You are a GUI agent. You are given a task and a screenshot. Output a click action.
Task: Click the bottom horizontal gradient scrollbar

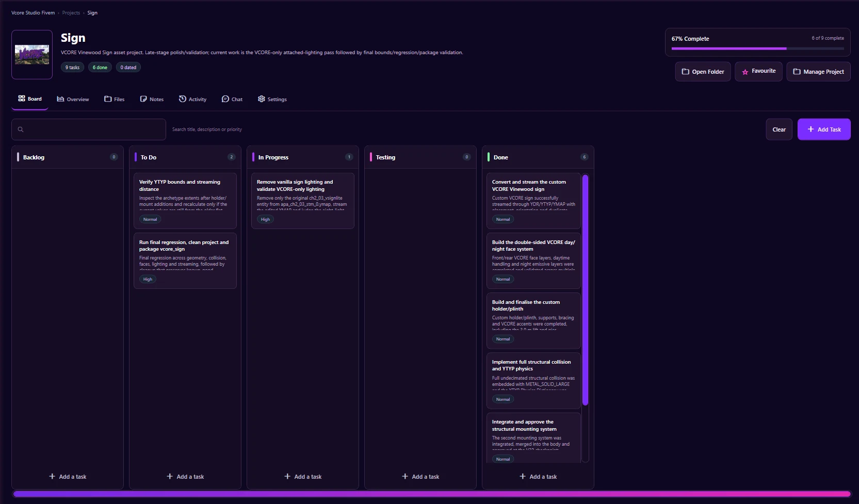click(x=431, y=494)
